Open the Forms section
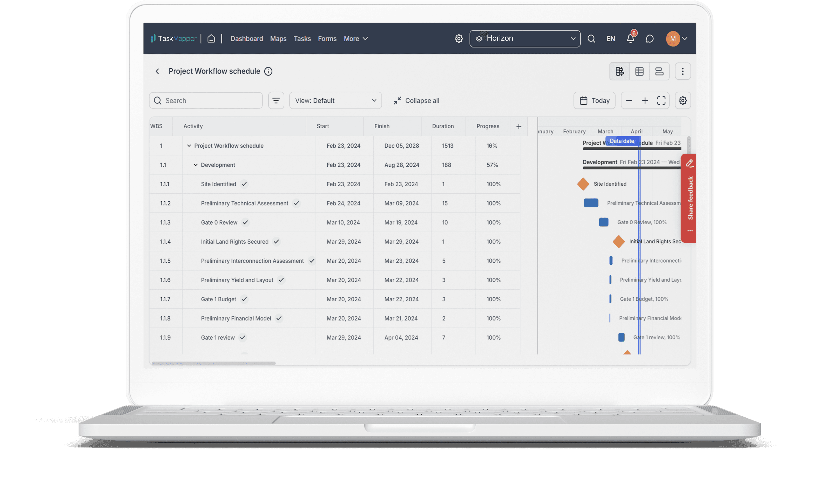This screenshot has height=504, width=828. point(327,38)
